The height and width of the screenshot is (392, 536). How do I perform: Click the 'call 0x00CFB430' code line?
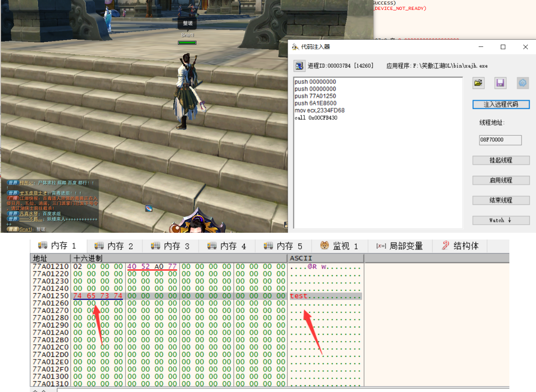pos(316,118)
